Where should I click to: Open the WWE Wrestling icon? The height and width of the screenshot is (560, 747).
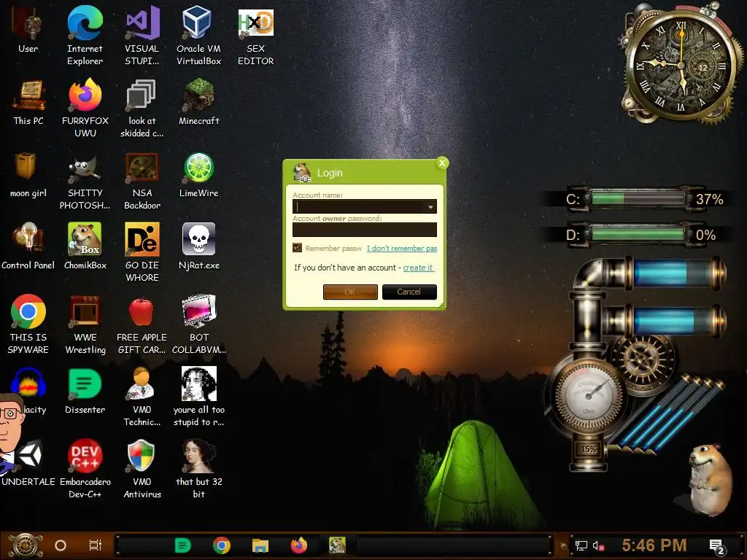tap(85, 324)
